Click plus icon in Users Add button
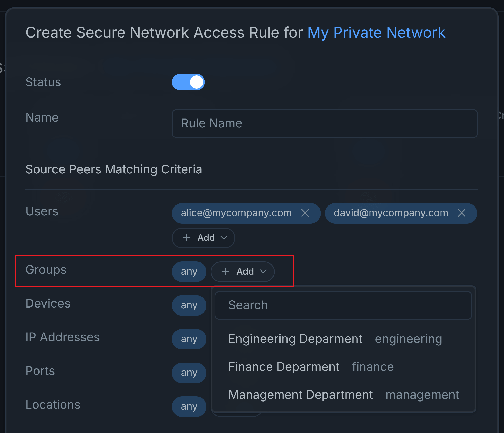This screenshot has height=433, width=504. click(x=187, y=238)
